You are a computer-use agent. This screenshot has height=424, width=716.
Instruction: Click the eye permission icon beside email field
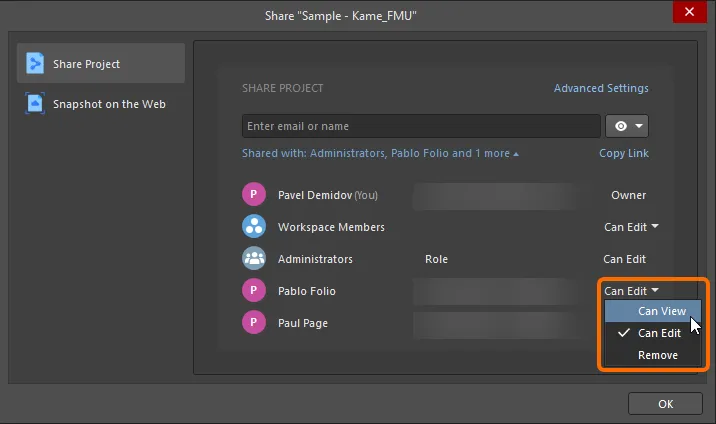tap(621, 126)
